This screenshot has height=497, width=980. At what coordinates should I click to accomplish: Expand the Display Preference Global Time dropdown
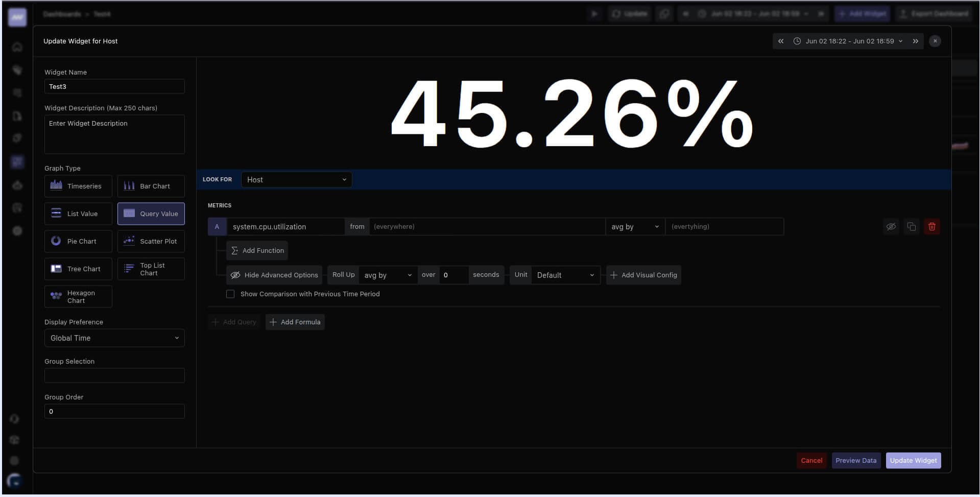pyautogui.click(x=114, y=338)
